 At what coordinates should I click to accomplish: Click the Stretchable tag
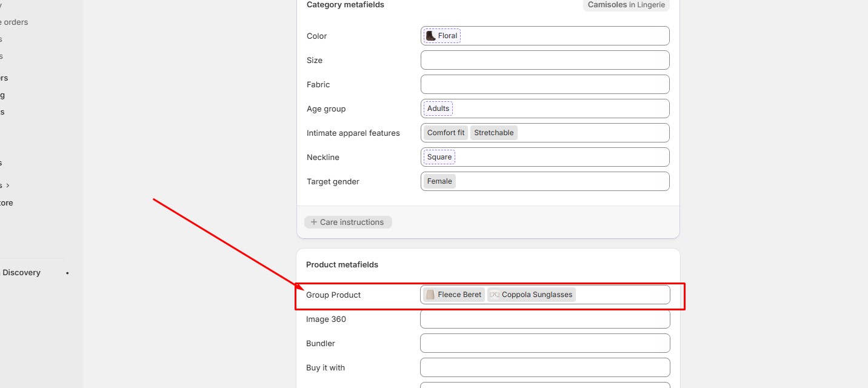pos(494,133)
